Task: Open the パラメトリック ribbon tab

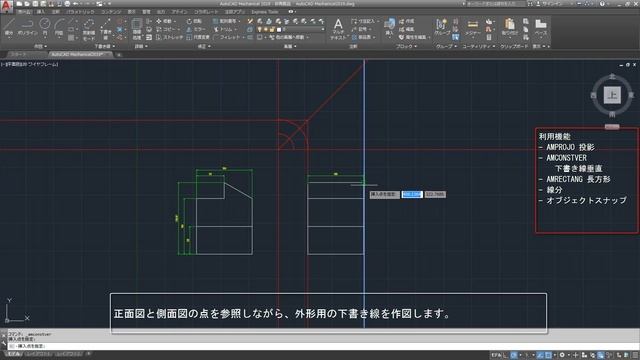Action: point(80,12)
